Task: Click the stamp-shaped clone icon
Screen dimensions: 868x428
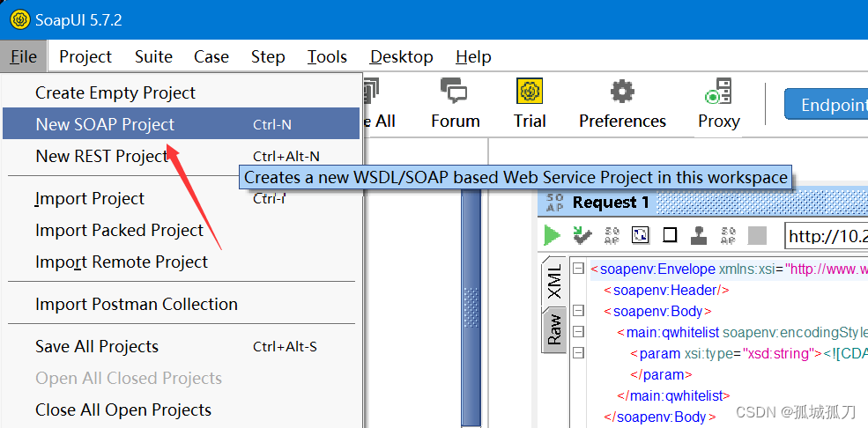Action: 699,235
